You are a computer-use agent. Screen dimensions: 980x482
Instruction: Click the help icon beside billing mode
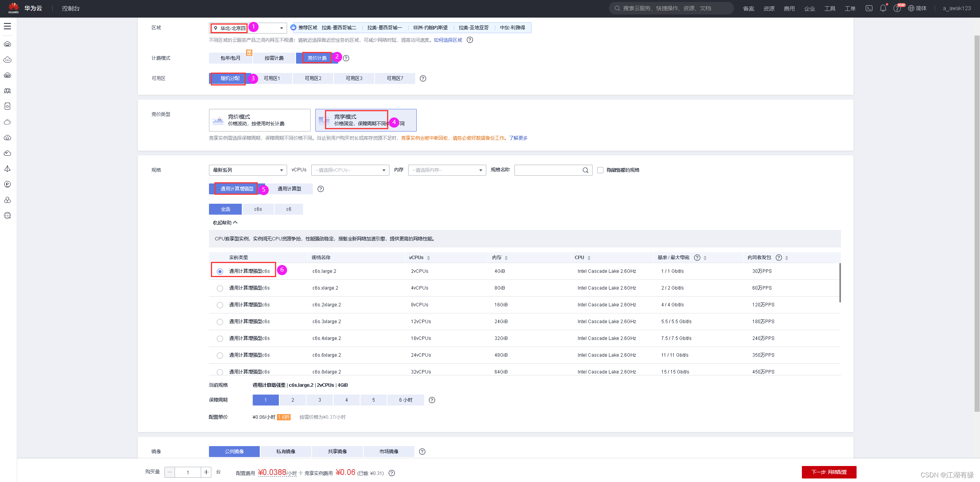[346, 58]
